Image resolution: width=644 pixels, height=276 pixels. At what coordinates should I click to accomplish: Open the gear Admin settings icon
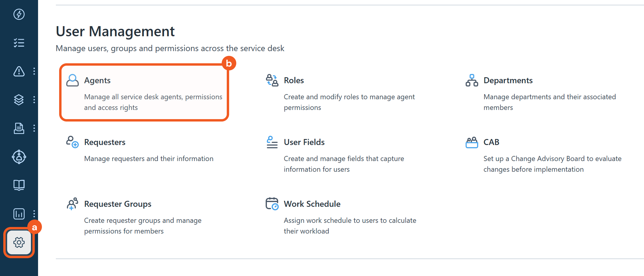[x=19, y=242]
